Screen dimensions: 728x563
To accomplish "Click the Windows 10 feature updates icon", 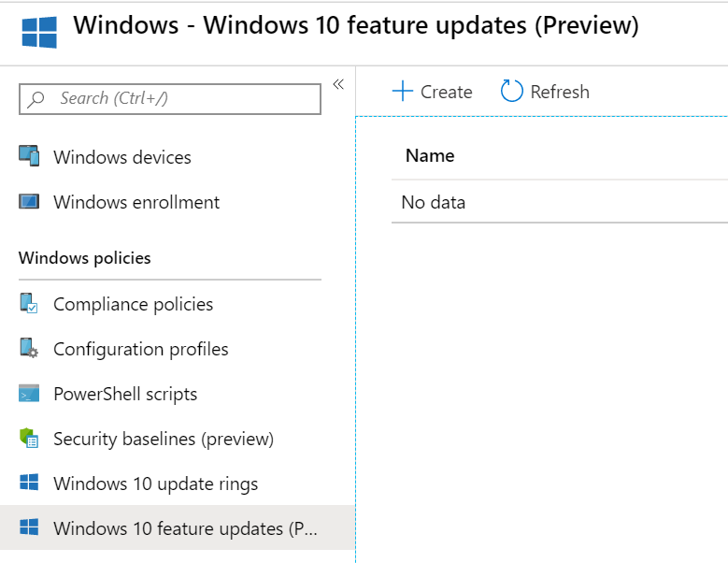I will pos(29,528).
